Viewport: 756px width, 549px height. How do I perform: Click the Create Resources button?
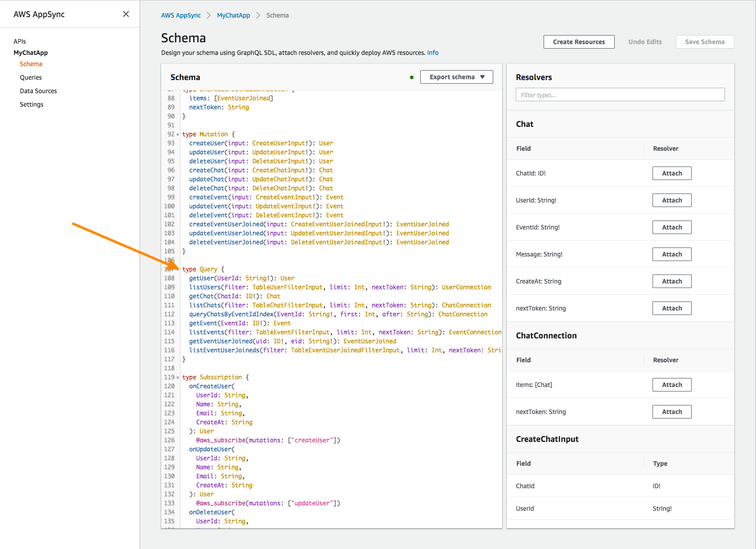[579, 42]
